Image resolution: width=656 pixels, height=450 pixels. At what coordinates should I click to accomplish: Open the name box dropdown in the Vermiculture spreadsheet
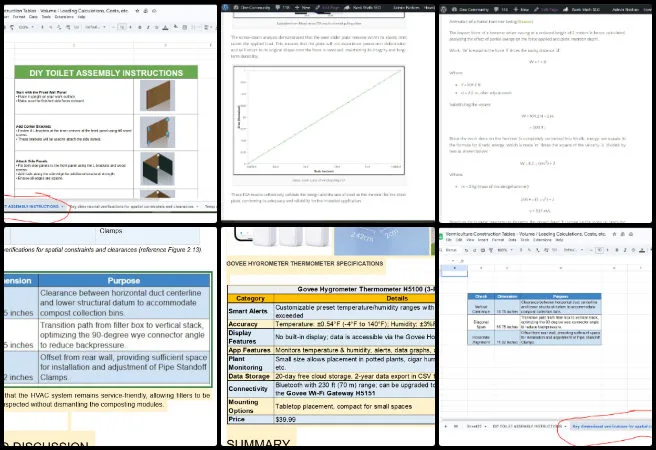pos(453,261)
